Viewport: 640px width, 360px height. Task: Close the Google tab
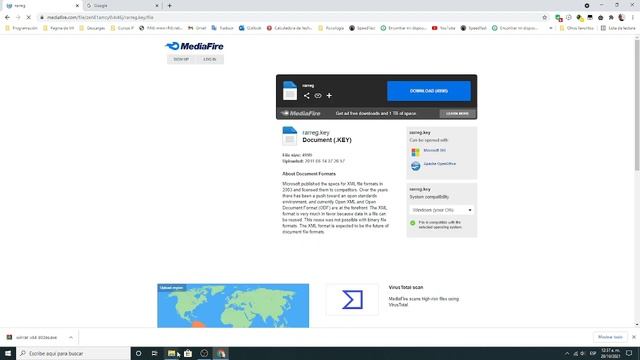pyautogui.click(x=157, y=6)
